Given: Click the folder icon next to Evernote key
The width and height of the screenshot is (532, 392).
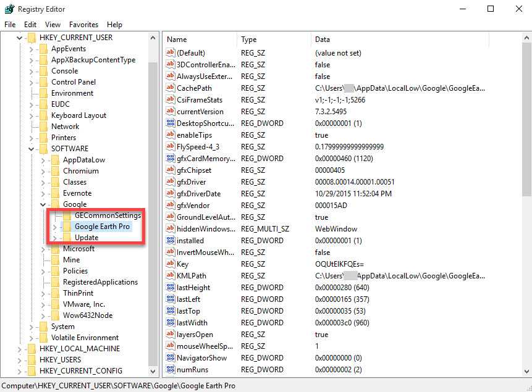Looking at the screenshot, I should pos(55,193).
